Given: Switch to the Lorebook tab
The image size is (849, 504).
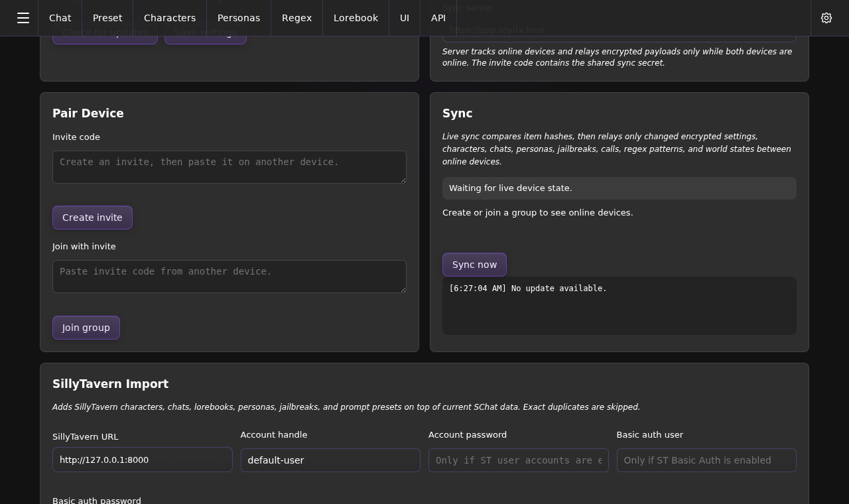Looking at the screenshot, I should click(356, 18).
